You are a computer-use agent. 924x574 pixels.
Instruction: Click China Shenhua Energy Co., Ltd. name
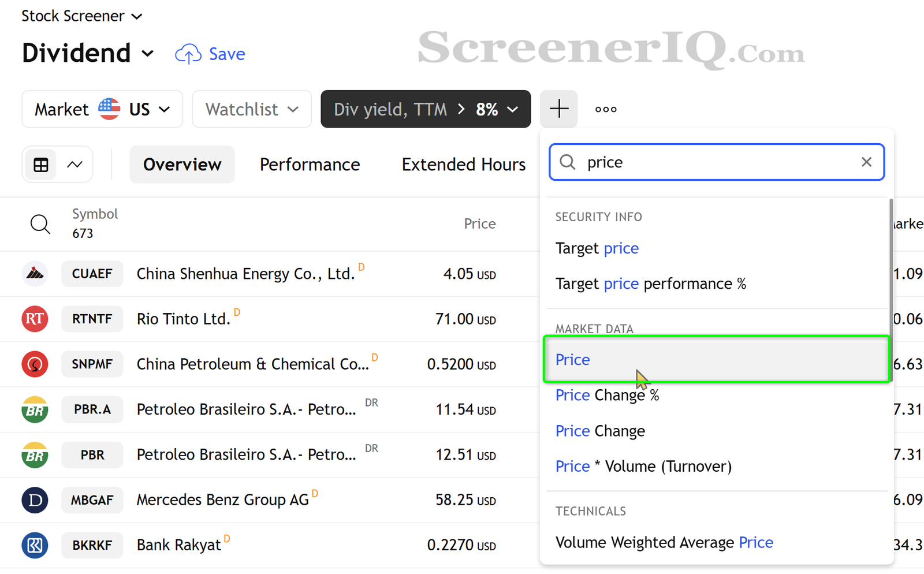point(245,274)
